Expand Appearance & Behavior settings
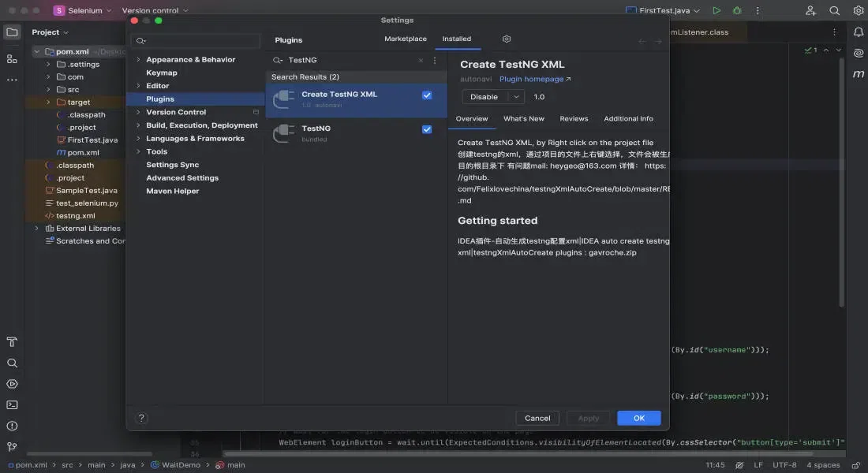The height and width of the screenshot is (473, 868). tap(138, 60)
